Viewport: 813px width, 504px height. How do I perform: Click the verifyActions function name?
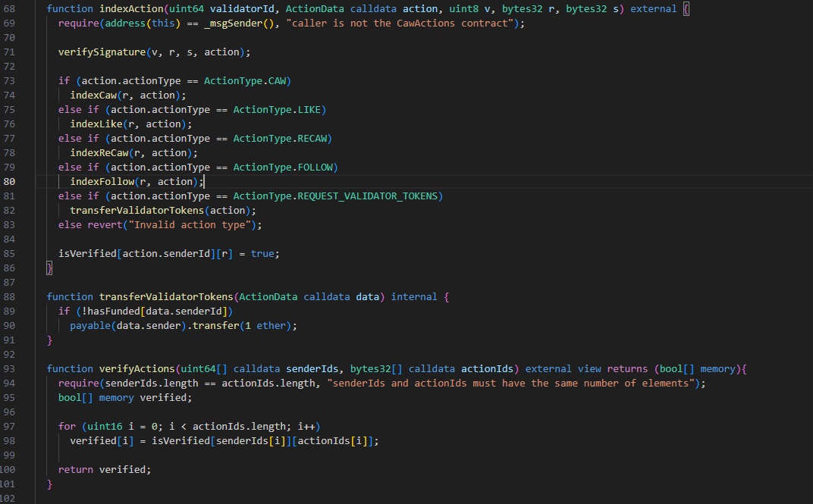137,368
